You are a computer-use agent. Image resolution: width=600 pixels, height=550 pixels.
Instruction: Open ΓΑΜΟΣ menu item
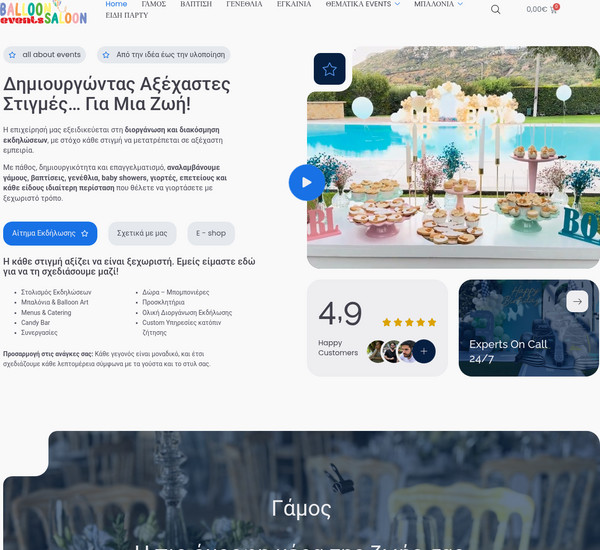154,4
